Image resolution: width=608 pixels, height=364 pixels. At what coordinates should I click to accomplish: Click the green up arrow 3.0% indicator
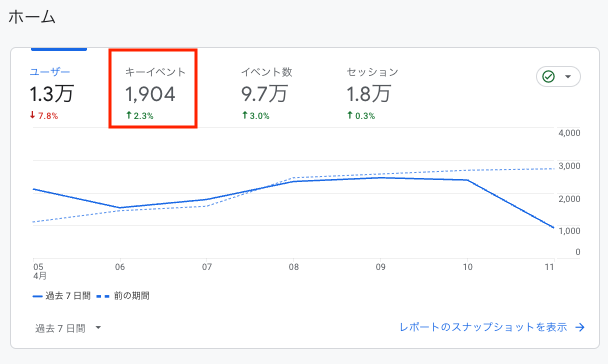pyautogui.click(x=256, y=116)
